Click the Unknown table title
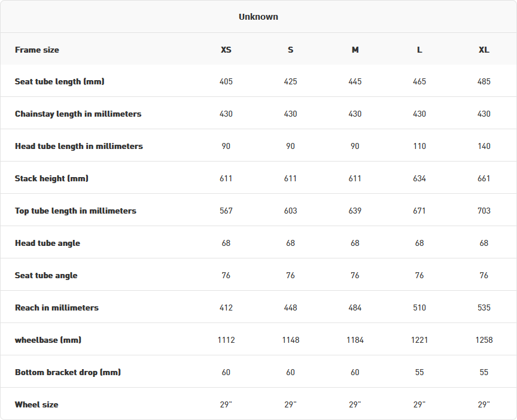517x420 pixels. coord(258,17)
